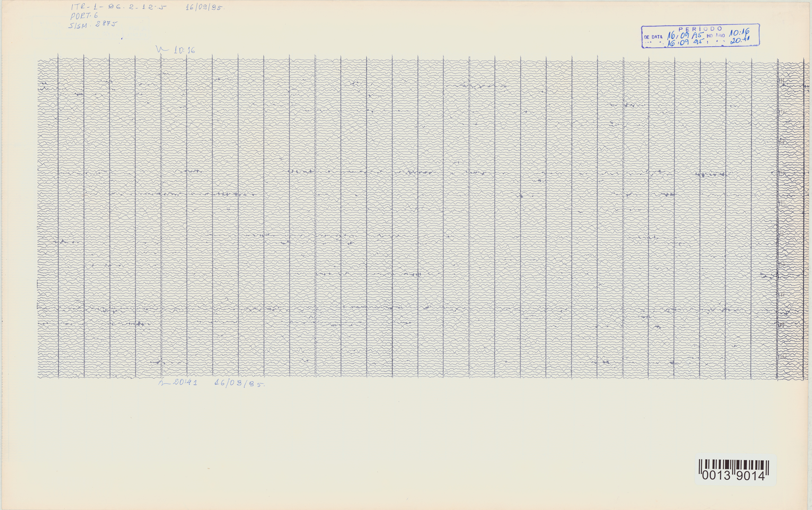Select the handwritten 'SISM. 2875' label

93,25
